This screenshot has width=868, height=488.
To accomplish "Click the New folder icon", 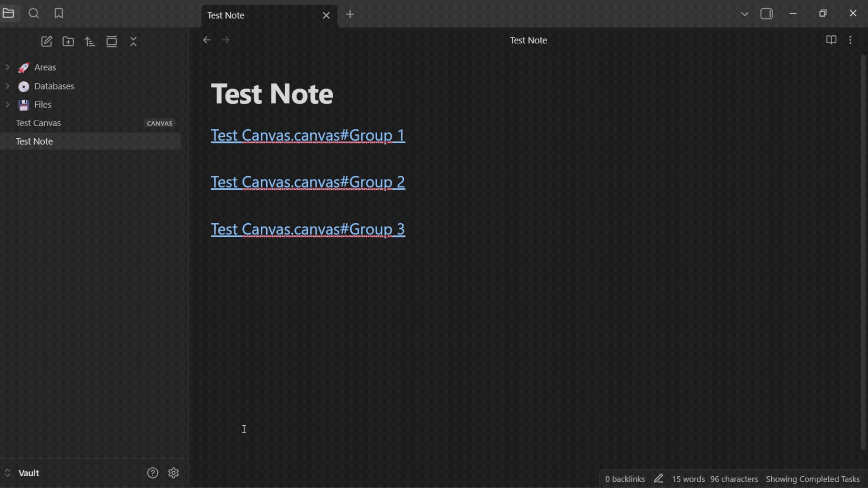I will 68,42.
